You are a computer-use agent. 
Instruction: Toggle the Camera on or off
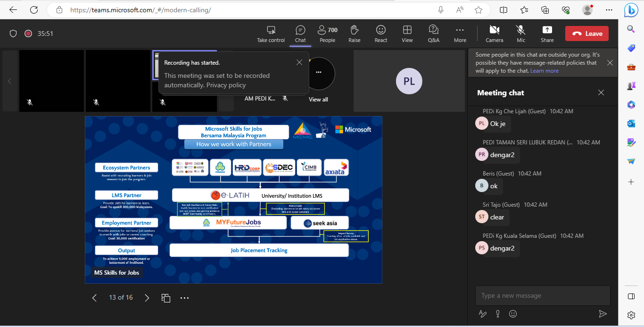click(x=494, y=34)
